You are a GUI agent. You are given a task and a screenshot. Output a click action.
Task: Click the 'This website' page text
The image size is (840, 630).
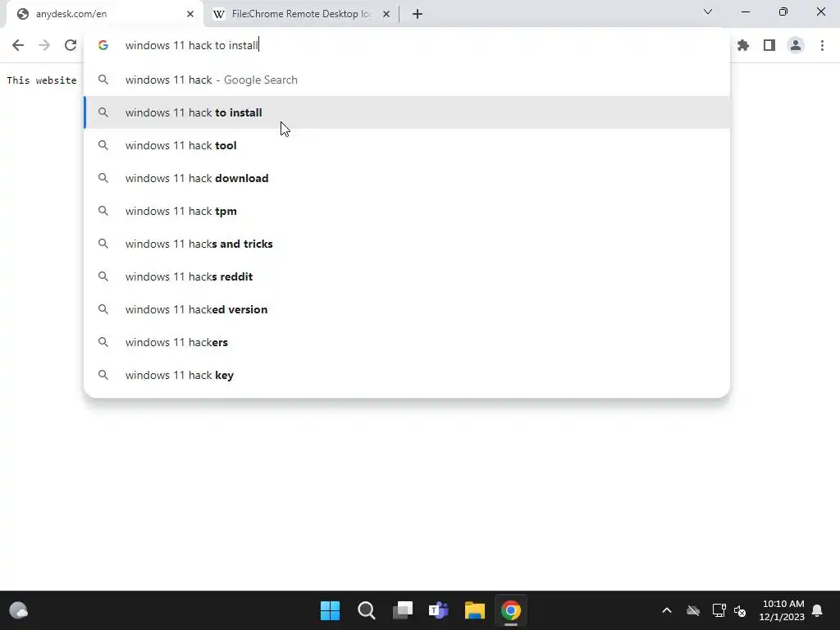pos(42,80)
